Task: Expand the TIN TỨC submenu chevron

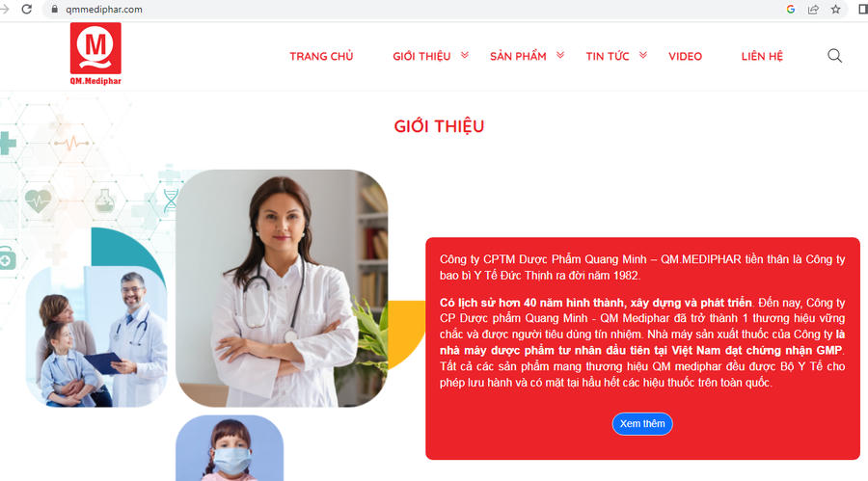Action: point(642,55)
